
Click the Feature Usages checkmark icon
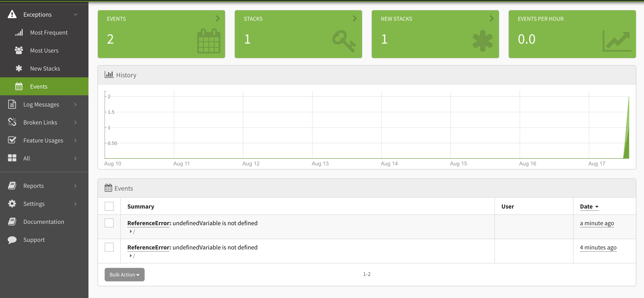[x=12, y=140]
